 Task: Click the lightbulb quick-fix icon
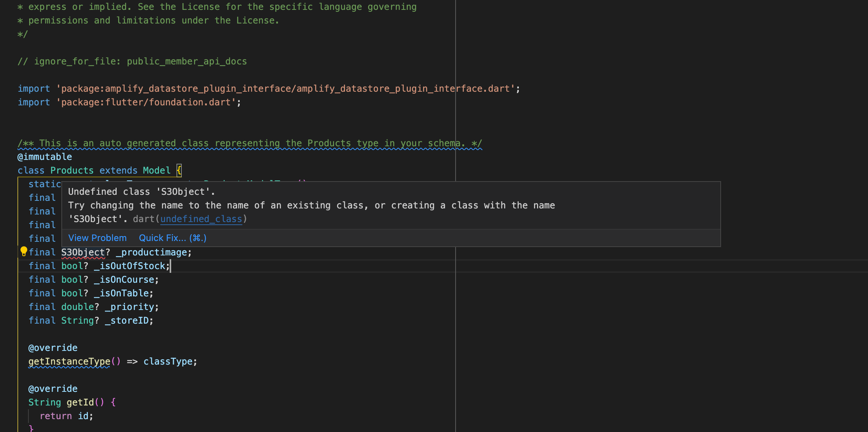(24, 251)
